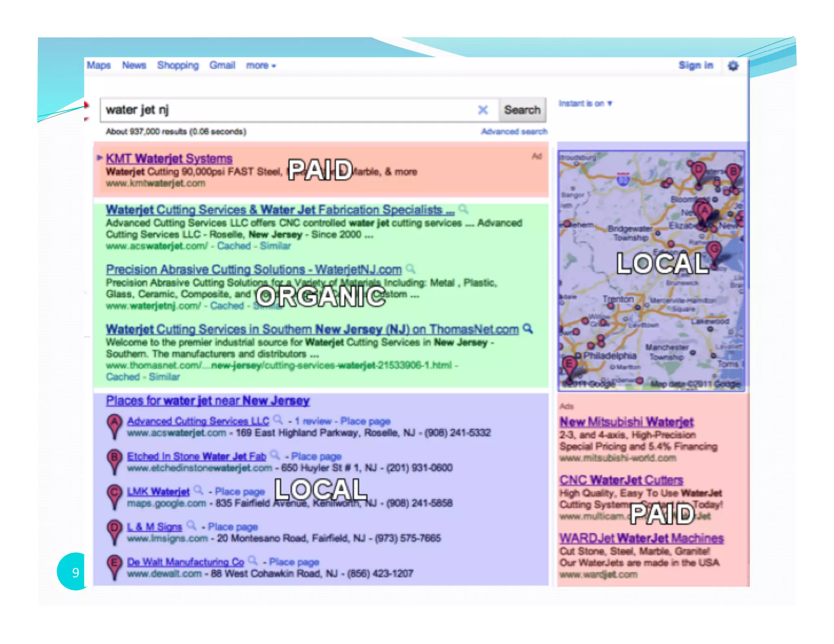The width and height of the screenshot is (834, 644).
Task: Click preview magnifier next to ThomasNet result
Action: coord(528,328)
